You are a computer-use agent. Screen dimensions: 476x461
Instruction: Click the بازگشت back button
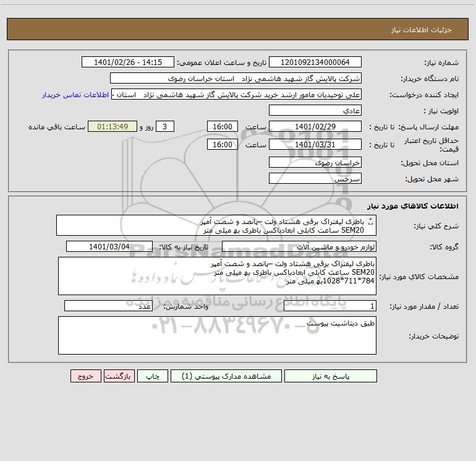[119, 376]
